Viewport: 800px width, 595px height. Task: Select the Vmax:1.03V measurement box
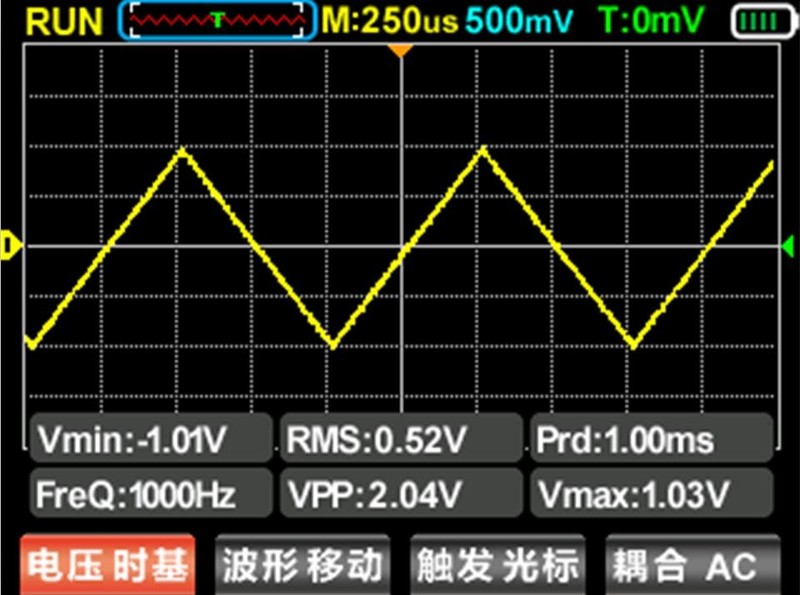[651, 492]
